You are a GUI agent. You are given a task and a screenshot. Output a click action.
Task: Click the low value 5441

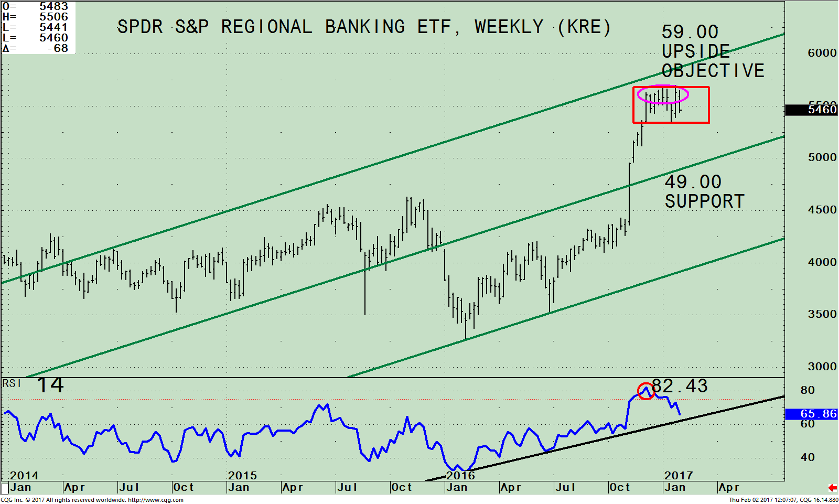53,27
